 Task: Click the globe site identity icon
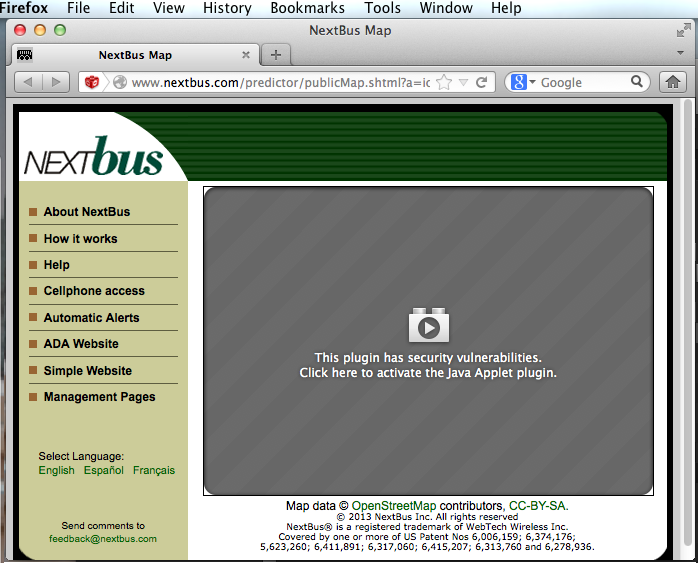[120, 82]
